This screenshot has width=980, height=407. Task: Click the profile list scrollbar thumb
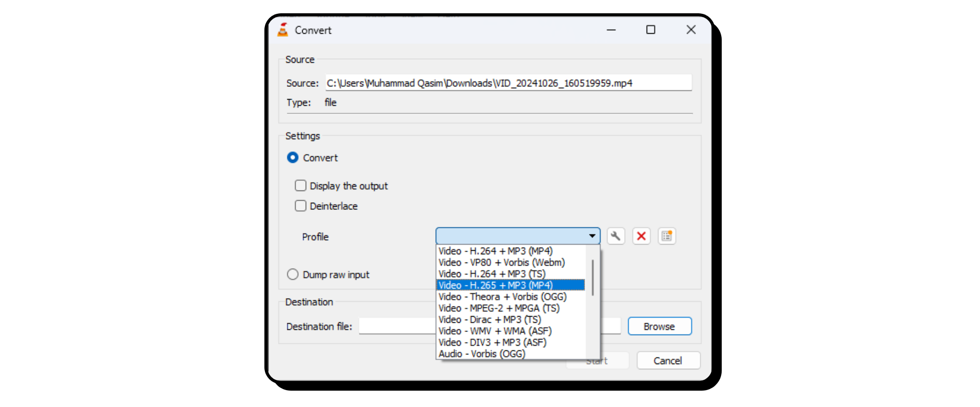click(x=593, y=277)
